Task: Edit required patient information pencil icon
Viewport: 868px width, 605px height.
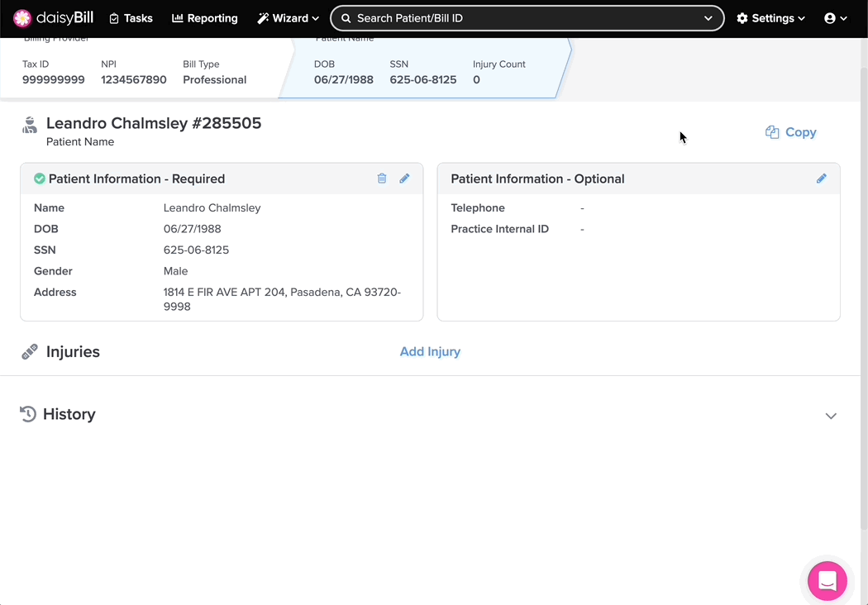Action: pos(404,179)
